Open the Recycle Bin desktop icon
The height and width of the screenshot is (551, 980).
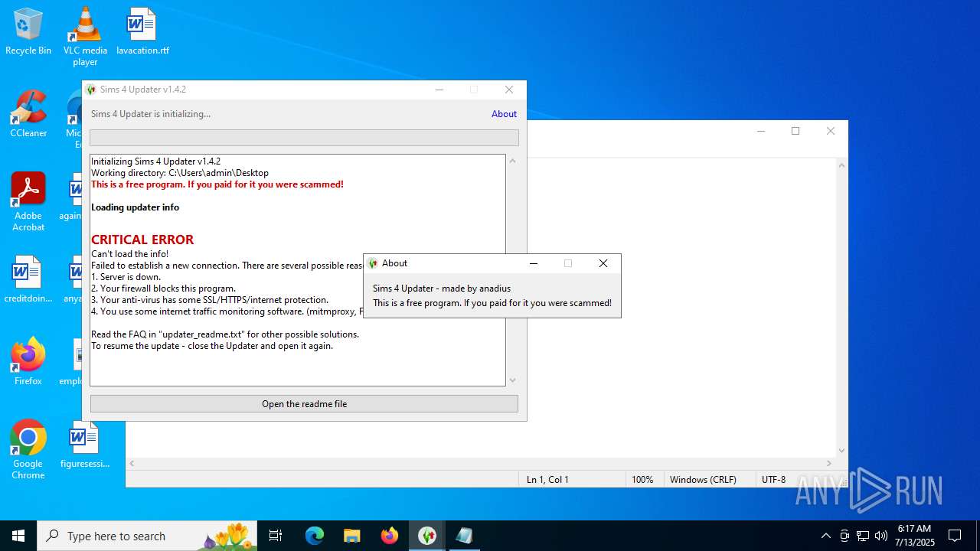28,31
